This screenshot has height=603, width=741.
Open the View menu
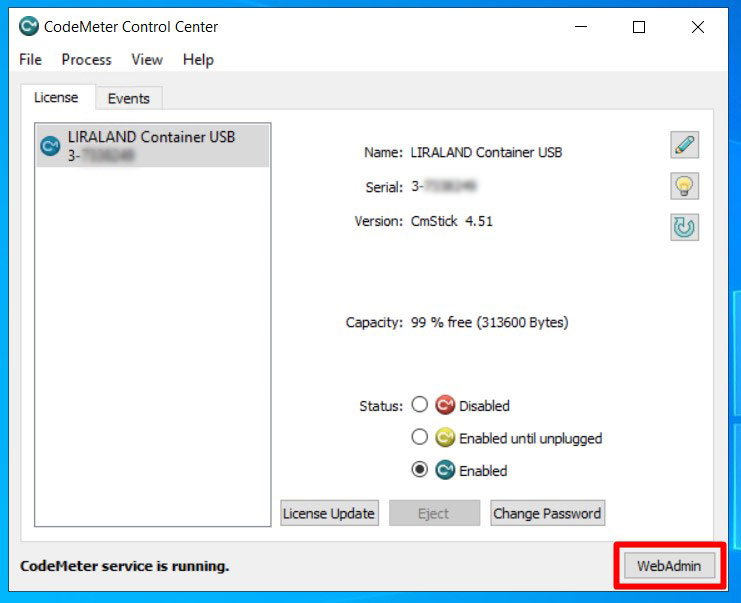(146, 60)
